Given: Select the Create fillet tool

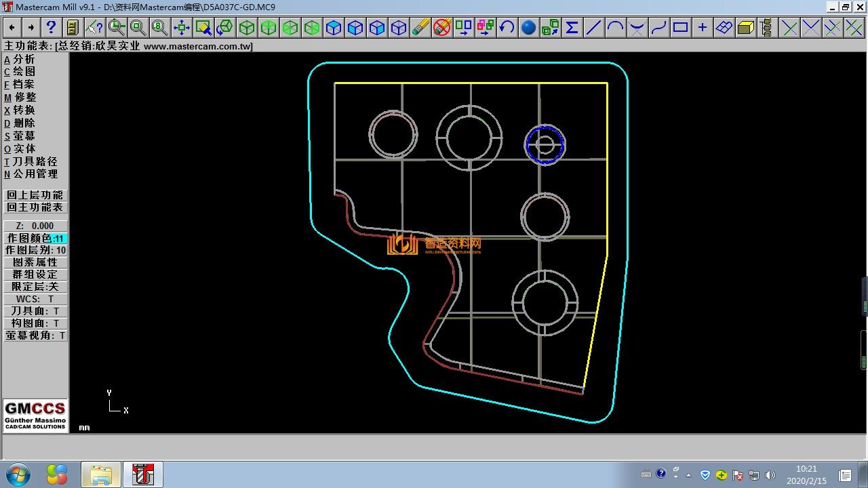Looking at the screenshot, I should [x=637, y=27].
